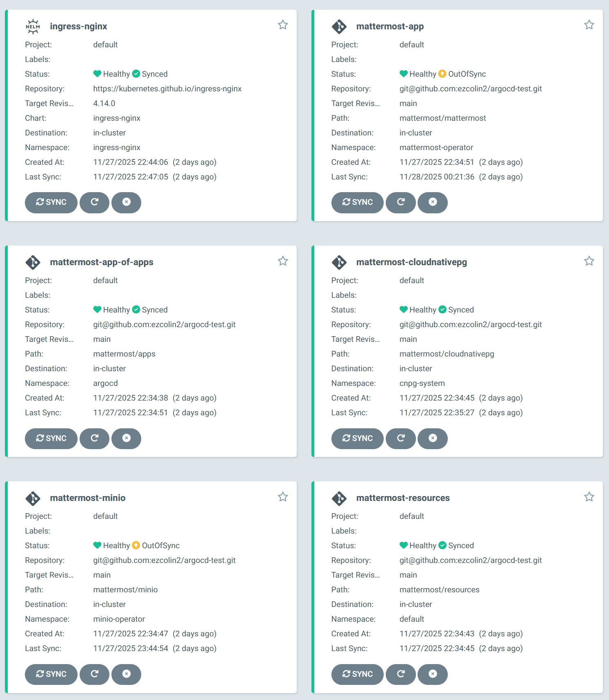Screen dimensions: 609x700
Task: Click created time 11/27/2025 22:44:06
Action: click(131, 162)
